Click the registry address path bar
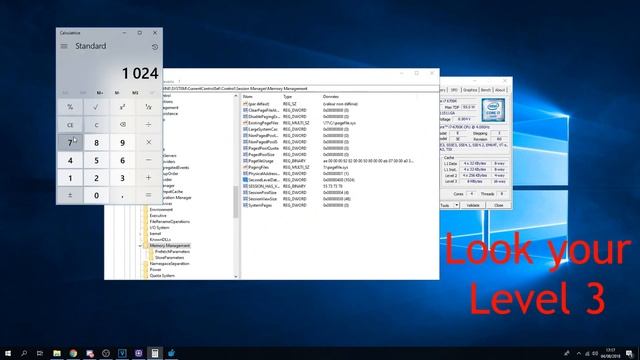640x360 pixels. [x=300, y=89]
